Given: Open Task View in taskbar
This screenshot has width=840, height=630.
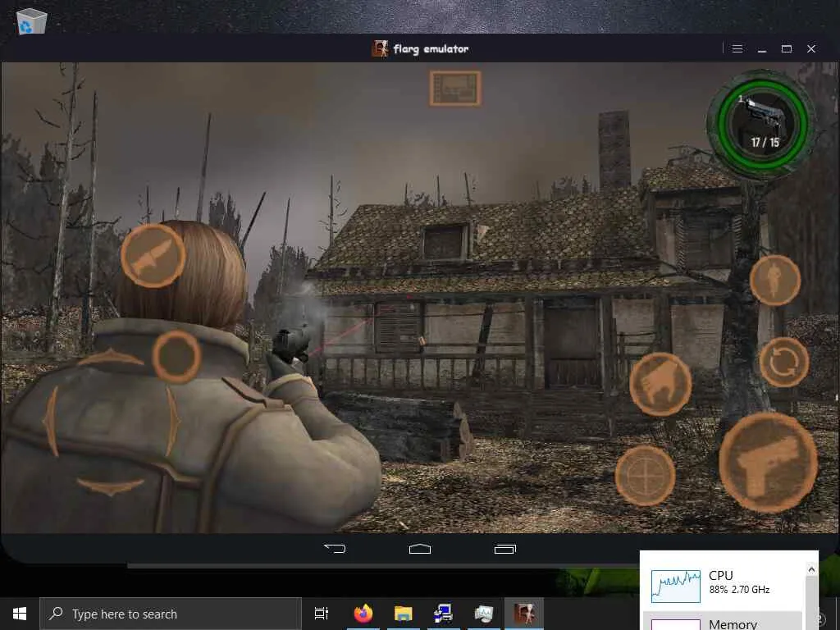Looking at the screenshot, I should pos(322,614).
